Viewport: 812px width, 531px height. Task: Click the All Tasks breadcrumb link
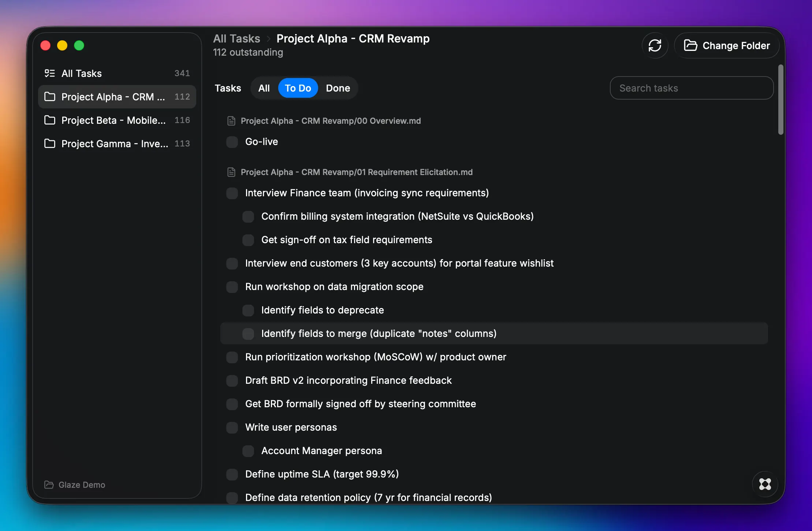(x=236, y=38)
